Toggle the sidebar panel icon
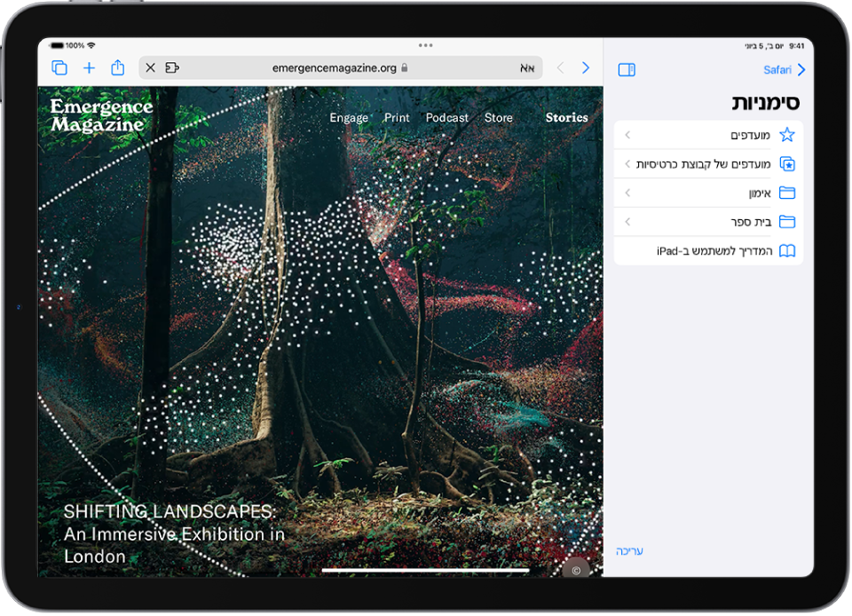This screenshot has height=616, width=852. [x=627, y=70]
